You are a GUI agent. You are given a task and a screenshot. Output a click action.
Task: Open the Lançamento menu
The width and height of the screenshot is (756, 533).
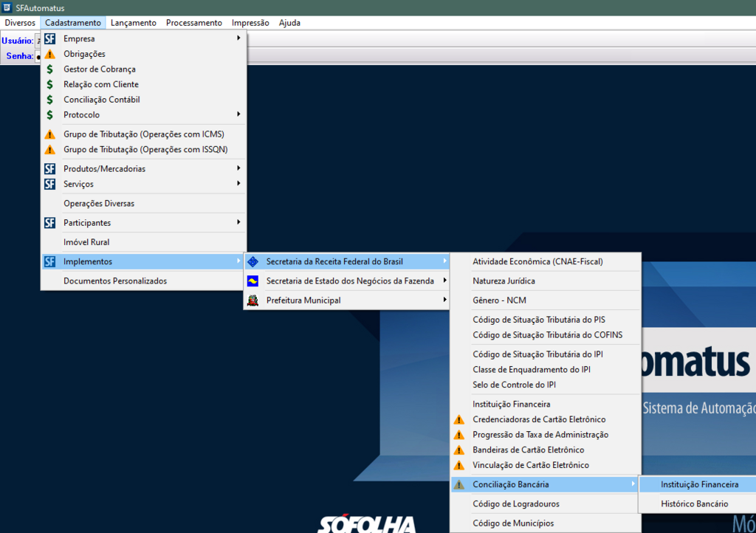click(x=133, y=23)
